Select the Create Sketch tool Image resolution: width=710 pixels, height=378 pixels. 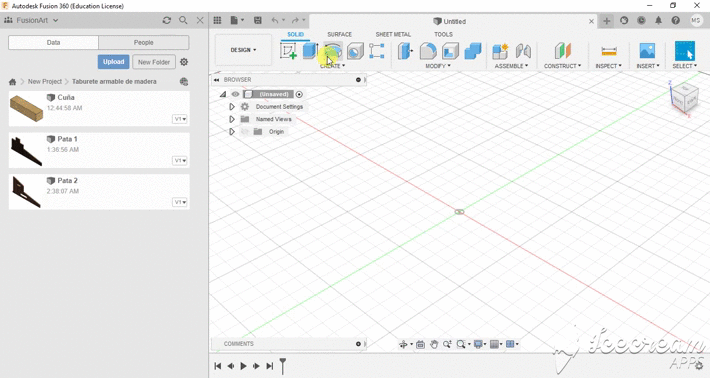tap(288, 51)
